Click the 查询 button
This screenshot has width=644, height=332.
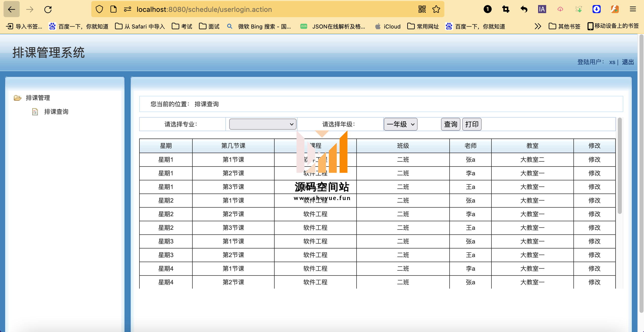click(x=451, y=124)
